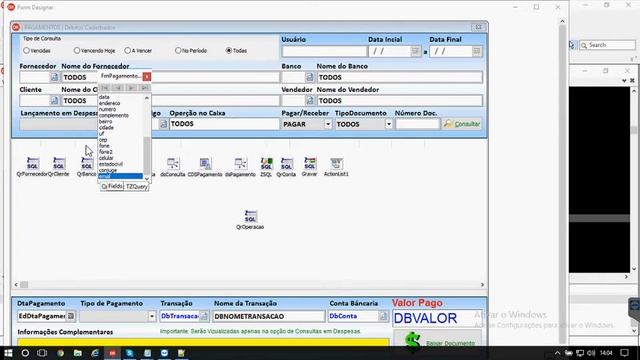The width and height of the screenshot is (640, 360).
Task: Select 'cidade' in the fields list
Action: pos(106,128)
